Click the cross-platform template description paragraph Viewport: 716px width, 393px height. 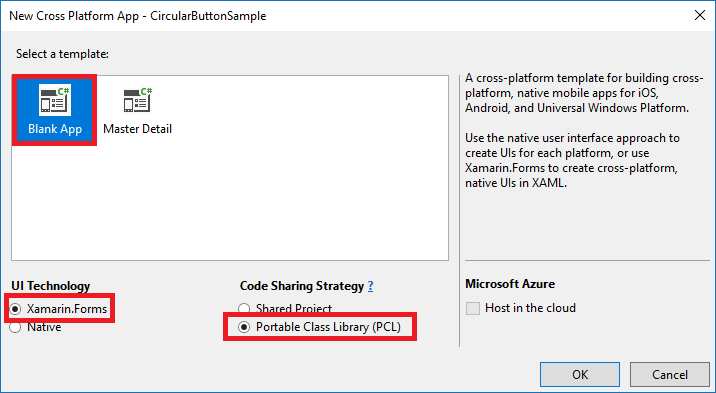(584, 93)
